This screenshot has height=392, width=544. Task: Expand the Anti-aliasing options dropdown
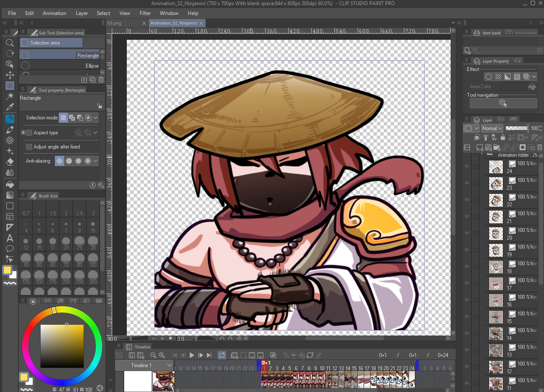coord(95,161)
